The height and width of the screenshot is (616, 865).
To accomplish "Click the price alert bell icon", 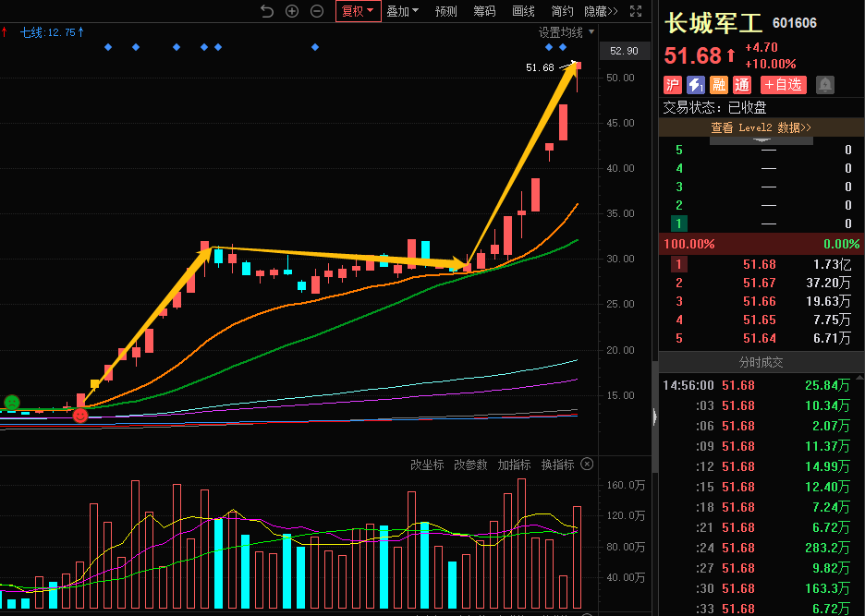I will point(825,85).
